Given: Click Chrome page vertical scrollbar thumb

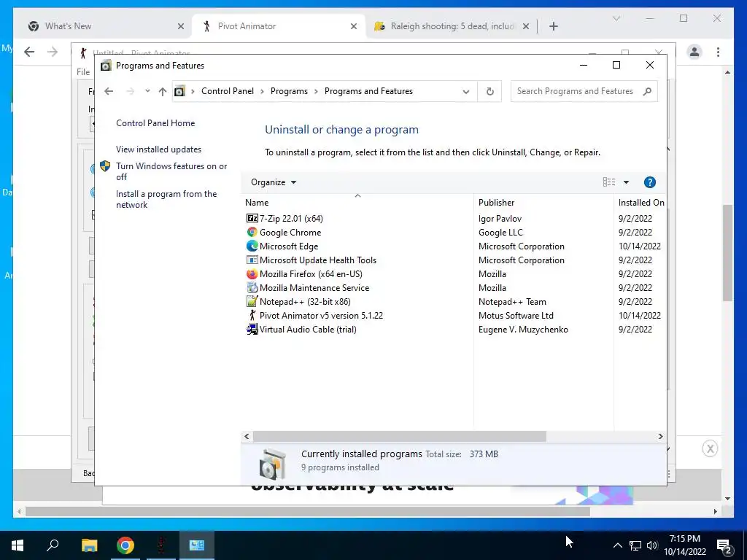Looking at the screenshot, I should (727, 253).
